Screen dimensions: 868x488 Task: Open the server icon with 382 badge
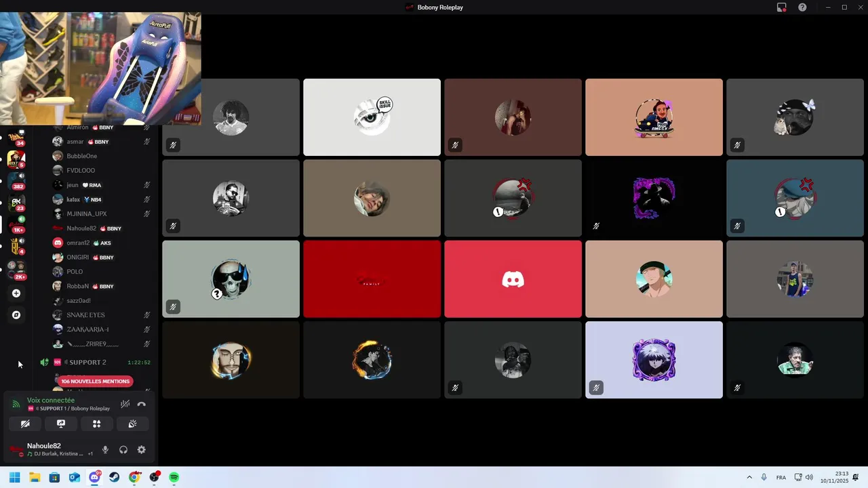[x=16, y=181]
